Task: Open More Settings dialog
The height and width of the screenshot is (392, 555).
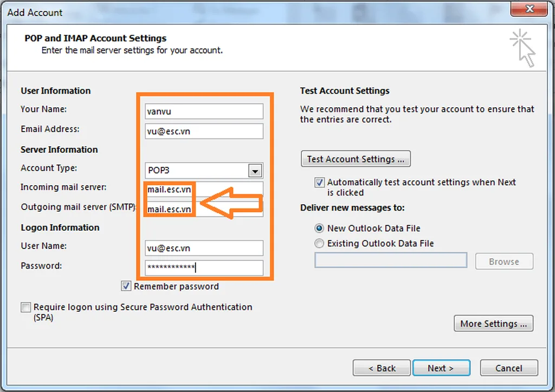Action: [x=493, y=323]
